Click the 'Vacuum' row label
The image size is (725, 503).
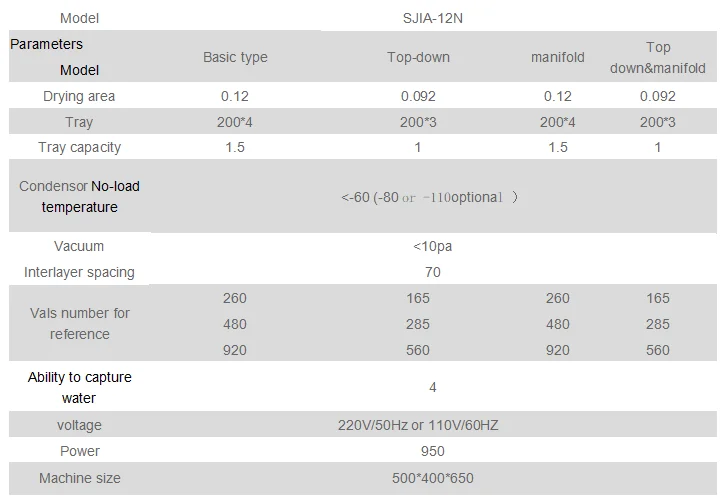coord(79,246)
